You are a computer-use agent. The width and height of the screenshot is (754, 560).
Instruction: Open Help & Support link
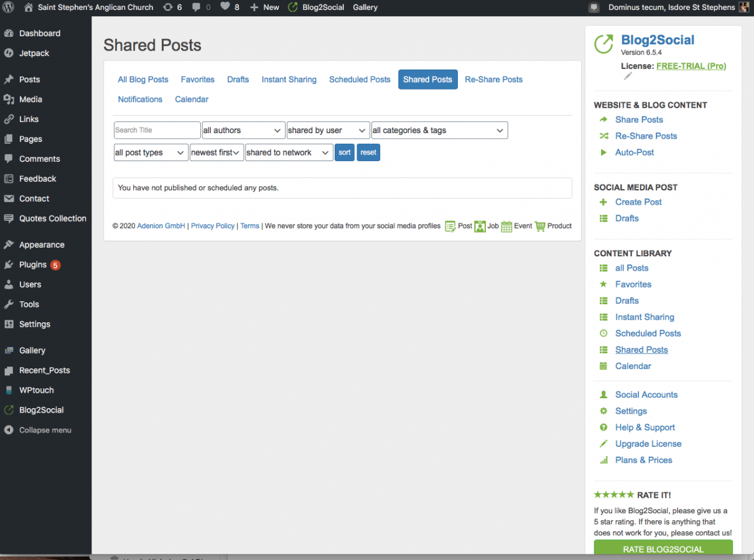(645, 427)
